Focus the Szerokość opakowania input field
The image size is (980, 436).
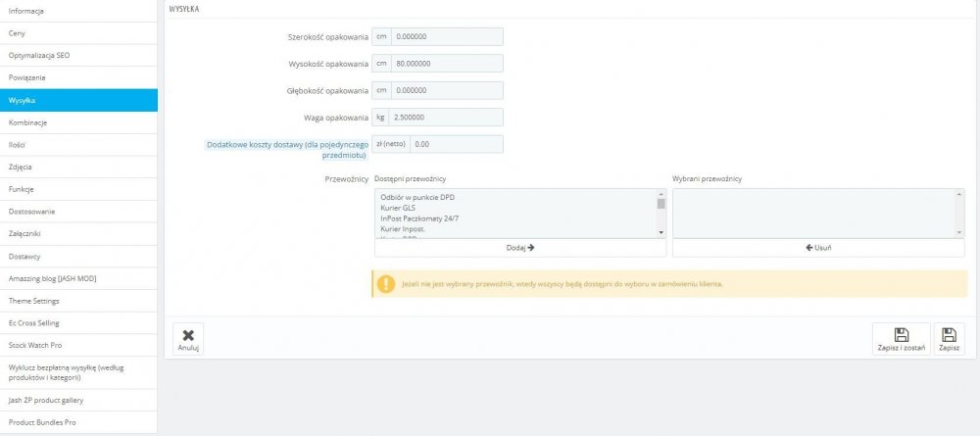click(447, 37)
